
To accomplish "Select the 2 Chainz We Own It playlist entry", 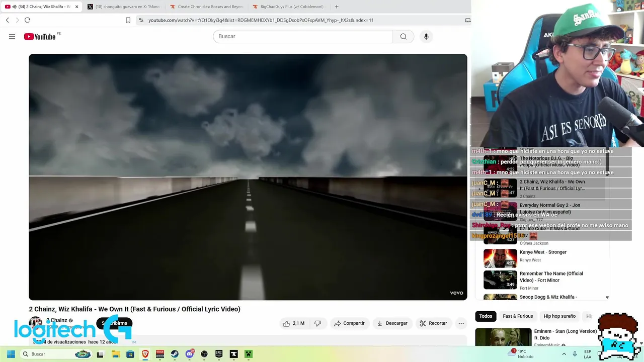I will pyautogui.click(x=552, y=185).
